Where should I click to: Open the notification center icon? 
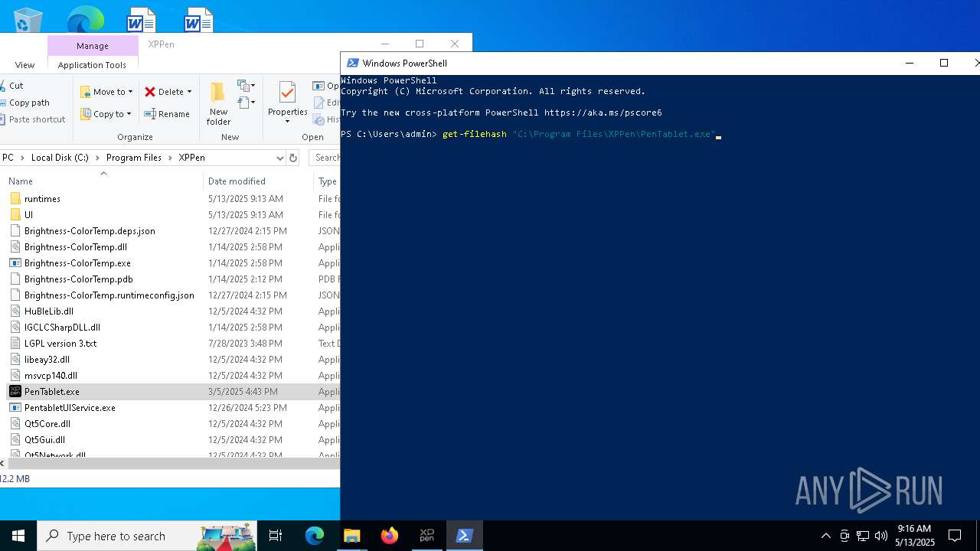(x=955, y=536)
